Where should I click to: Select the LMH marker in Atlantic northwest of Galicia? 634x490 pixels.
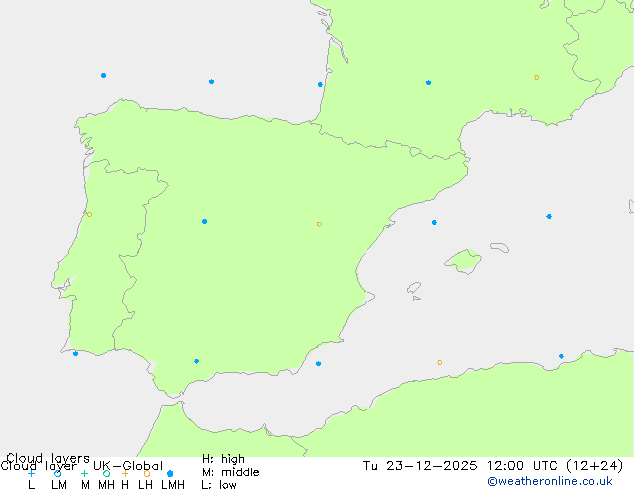click(x=104, y=76)
